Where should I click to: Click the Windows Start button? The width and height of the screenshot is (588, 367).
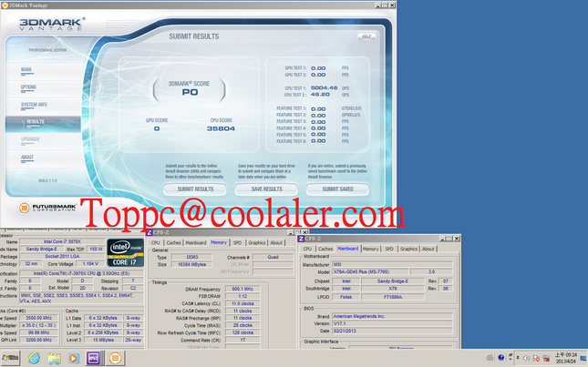[10, 359]
